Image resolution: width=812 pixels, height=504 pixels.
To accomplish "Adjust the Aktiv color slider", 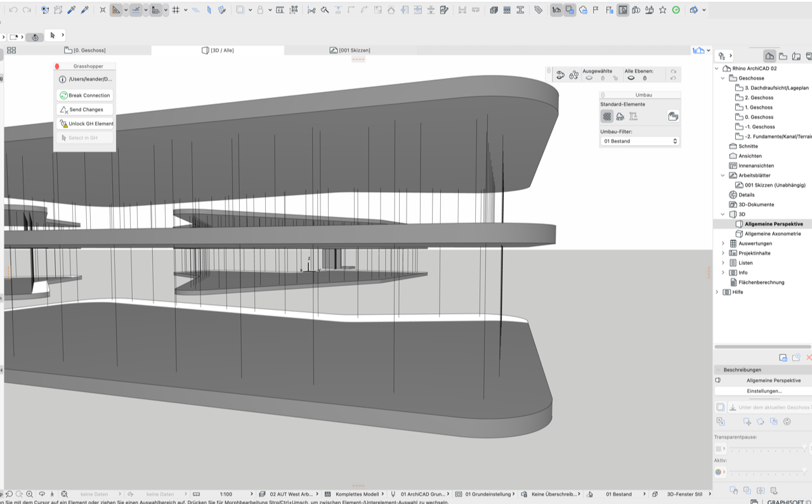I will coord(766,472).
